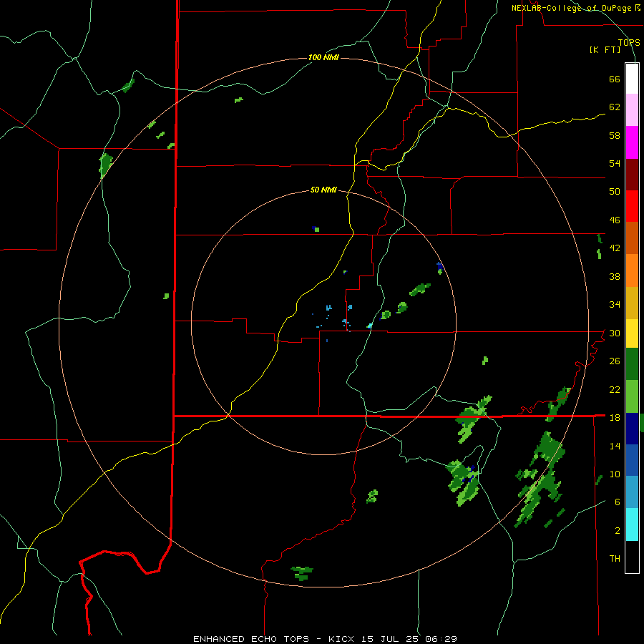Click the black TH legend swatch

point(632,557)
